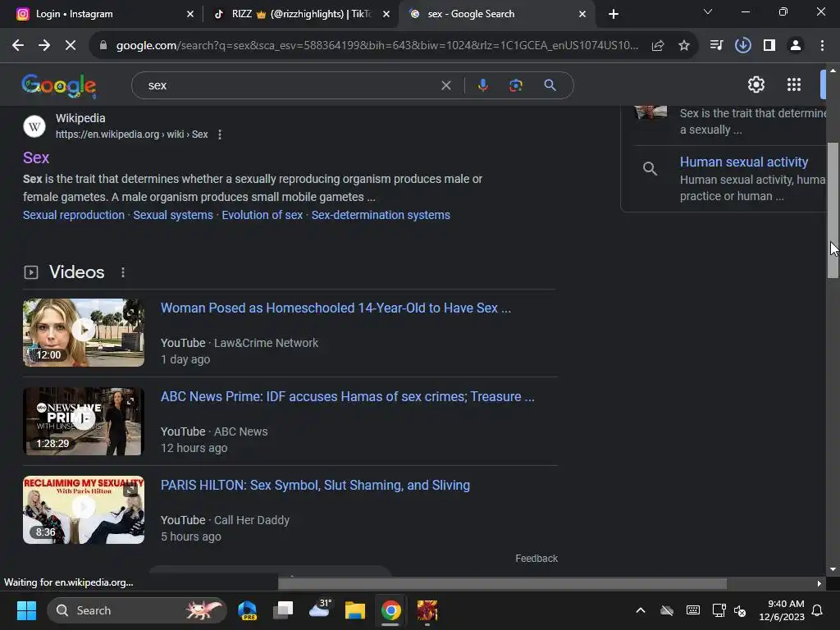Play the ABC News Prime thumbnail

(84, 421)
